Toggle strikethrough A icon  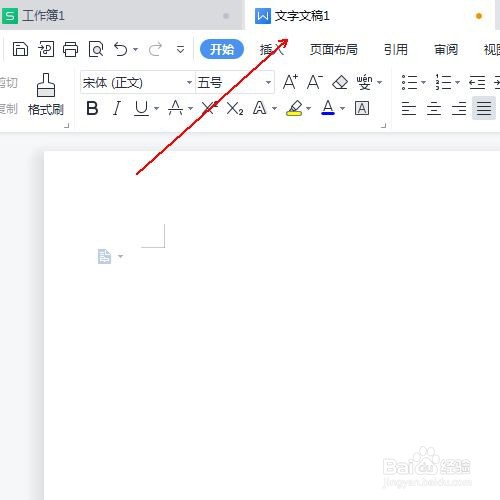[x=175, y=108]
